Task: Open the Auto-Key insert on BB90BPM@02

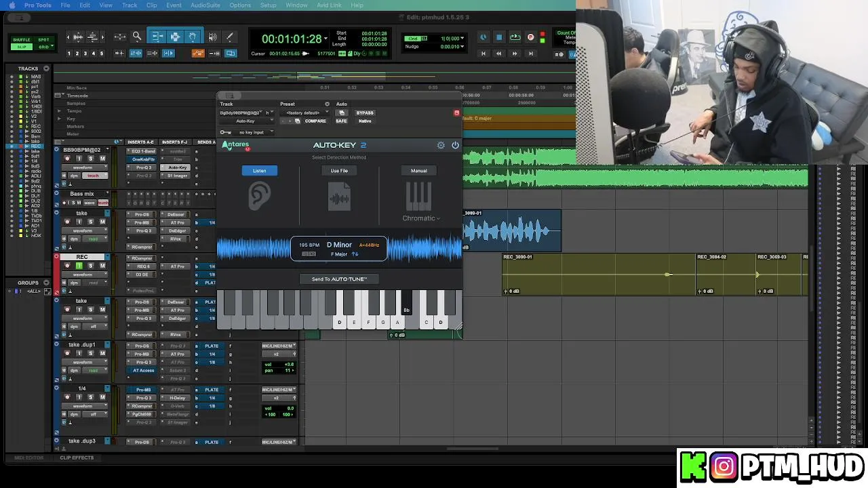Action: [x=178, y=167]
